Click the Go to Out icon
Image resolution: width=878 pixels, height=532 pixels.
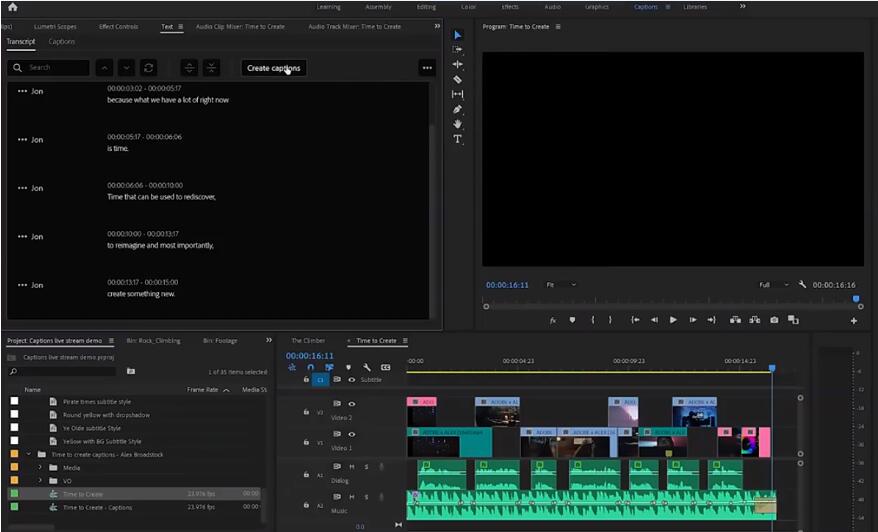tap(711, 320)
